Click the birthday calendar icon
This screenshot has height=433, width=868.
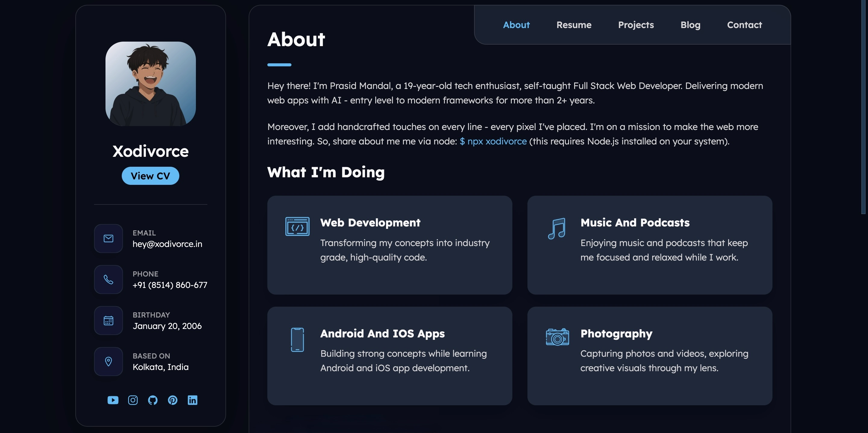(x=108, y=320)
